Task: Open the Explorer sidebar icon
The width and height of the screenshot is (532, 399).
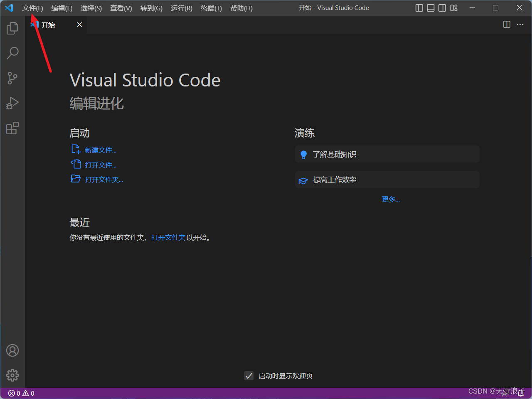Action: pos(12,28)
